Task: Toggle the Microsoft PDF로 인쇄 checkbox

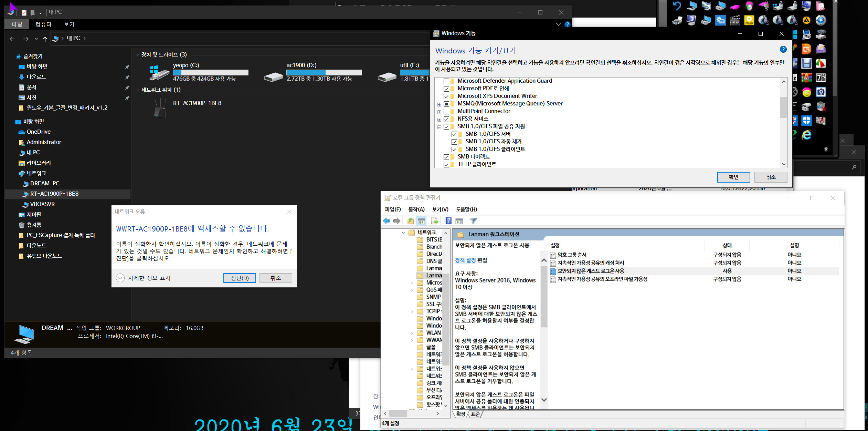Action: tap(446, 89)
